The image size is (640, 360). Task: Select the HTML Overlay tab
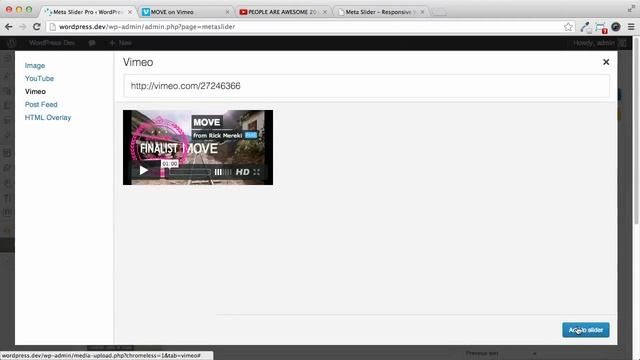(48, 118)
